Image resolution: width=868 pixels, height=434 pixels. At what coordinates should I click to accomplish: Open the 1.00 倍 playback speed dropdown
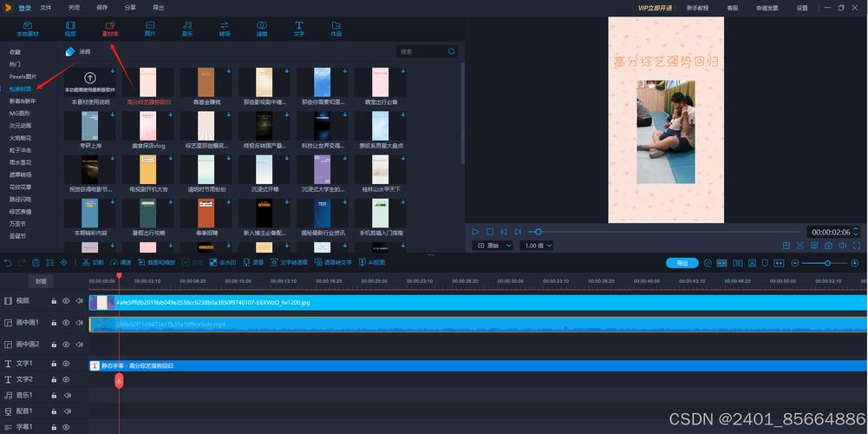tap(536, 245)
